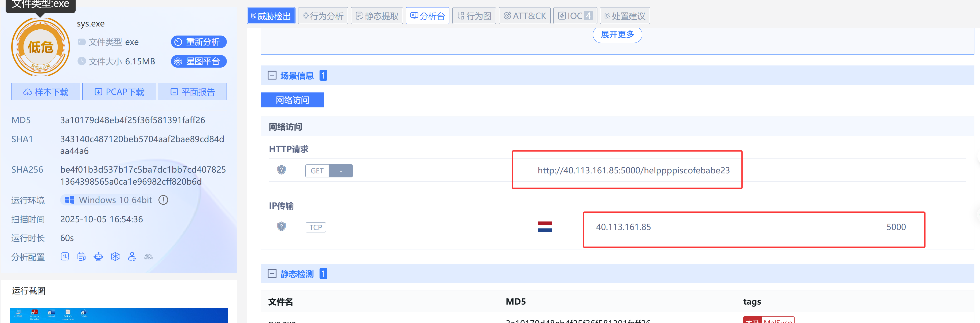Collapse the 场景信息 section
Screen dimensions: 980x323
tap(272, 75)
